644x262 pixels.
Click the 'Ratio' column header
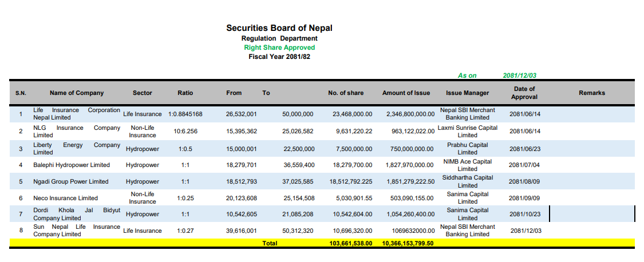pyautogui.click(x=185, y=93)
